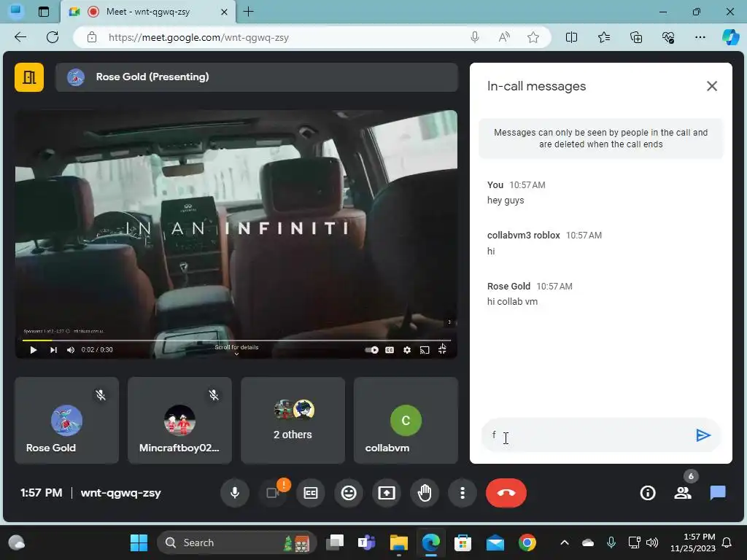747x560 pixels.
Task: Click the chat message input field
Action: 589,435
